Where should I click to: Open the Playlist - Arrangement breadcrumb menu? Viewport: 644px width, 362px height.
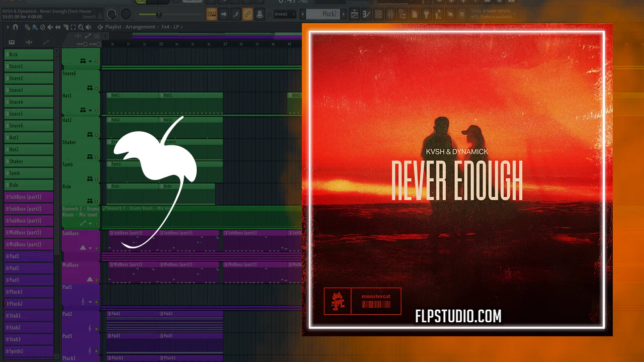[x=130, y=27]
